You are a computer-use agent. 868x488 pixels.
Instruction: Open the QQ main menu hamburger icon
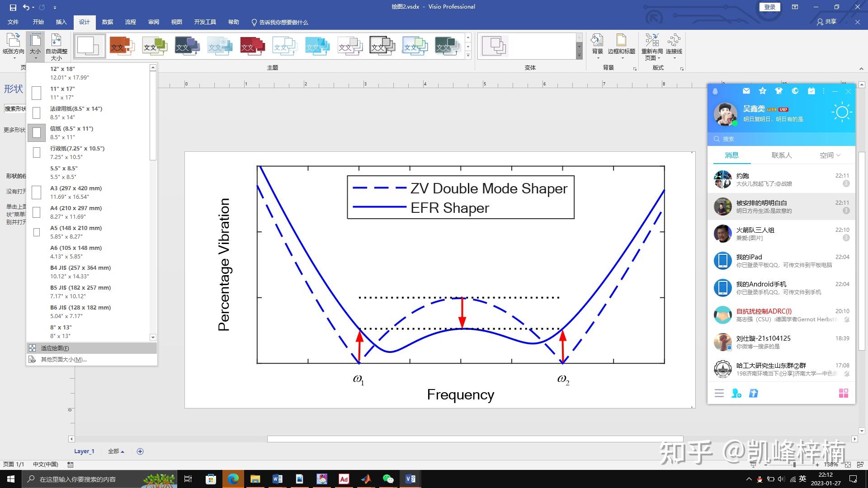719,393
